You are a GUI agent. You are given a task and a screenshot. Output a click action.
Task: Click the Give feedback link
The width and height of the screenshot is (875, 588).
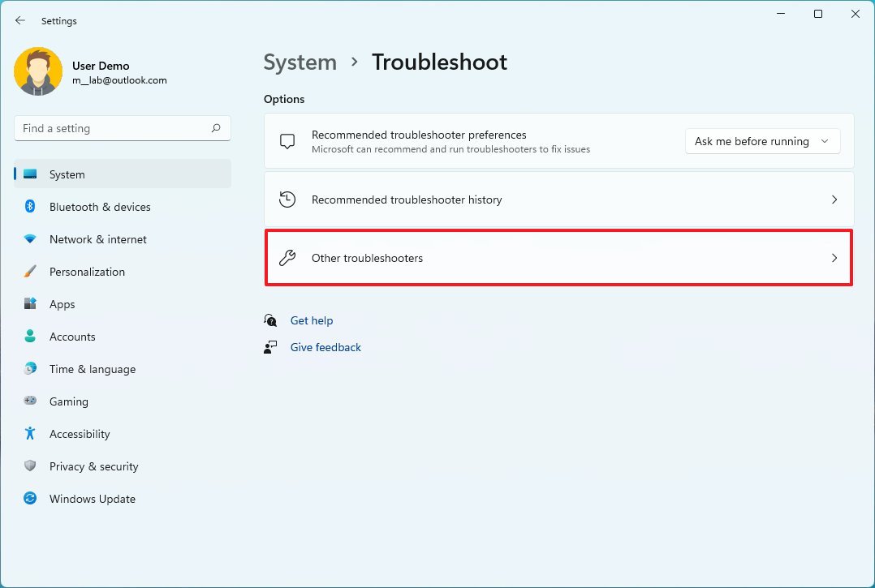click(325, 347)
